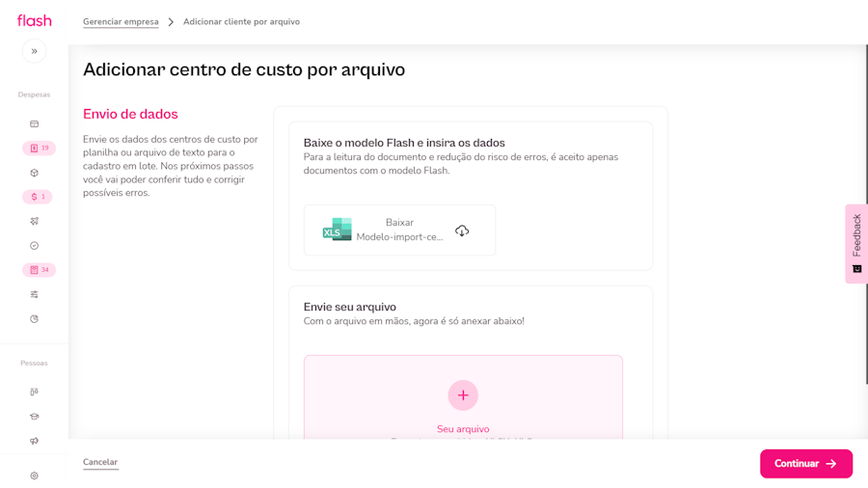Open the graduation cap training icon
This screenshot has width=868, height=488.
[x=35, y=417]
